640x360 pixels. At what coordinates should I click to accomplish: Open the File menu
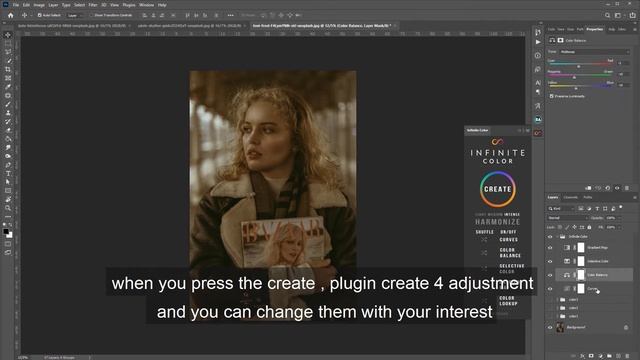(x=16, y=5)
